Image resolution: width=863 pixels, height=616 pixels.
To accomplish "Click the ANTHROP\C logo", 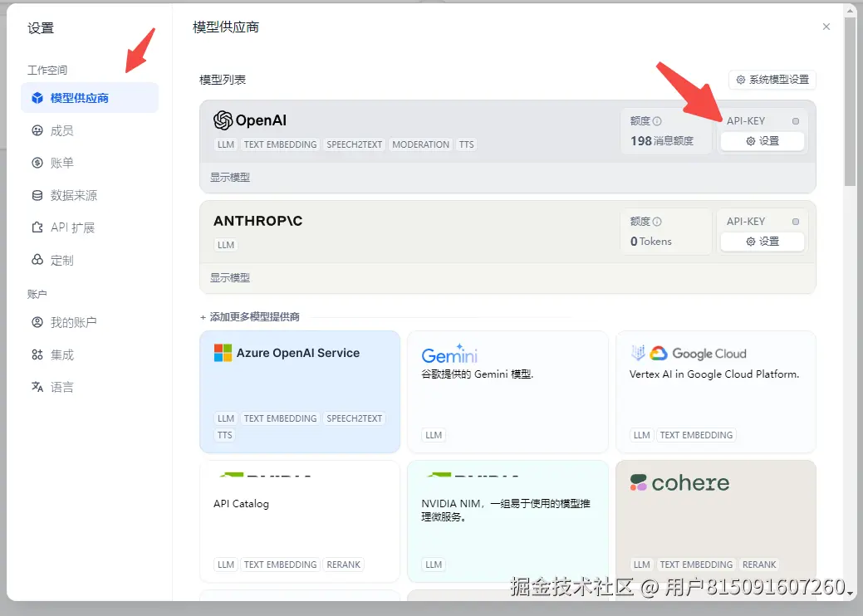I will tap(258, 221).
